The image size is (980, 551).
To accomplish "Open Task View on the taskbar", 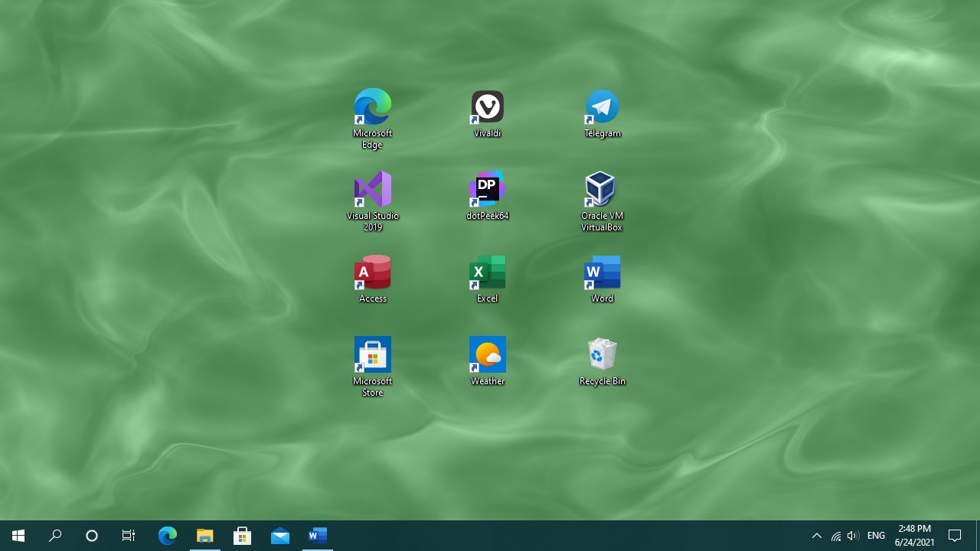I will (x=129, y=536).
